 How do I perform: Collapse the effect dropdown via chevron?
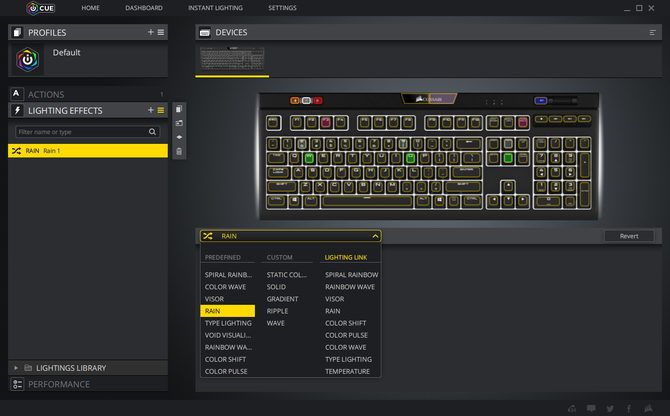(375, 236)
